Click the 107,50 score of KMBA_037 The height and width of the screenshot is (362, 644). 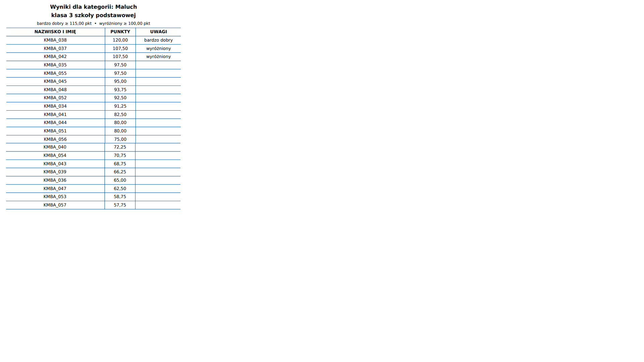click(x=120, y=49)
